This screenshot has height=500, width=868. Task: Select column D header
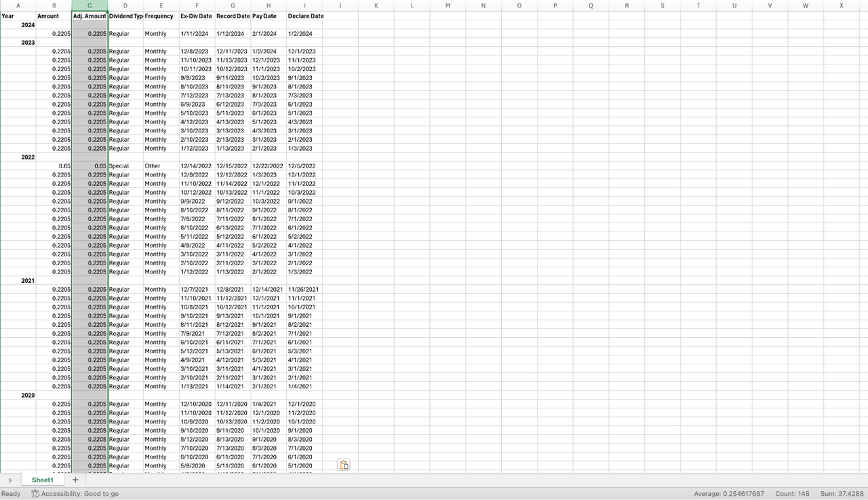coord(125,5)
